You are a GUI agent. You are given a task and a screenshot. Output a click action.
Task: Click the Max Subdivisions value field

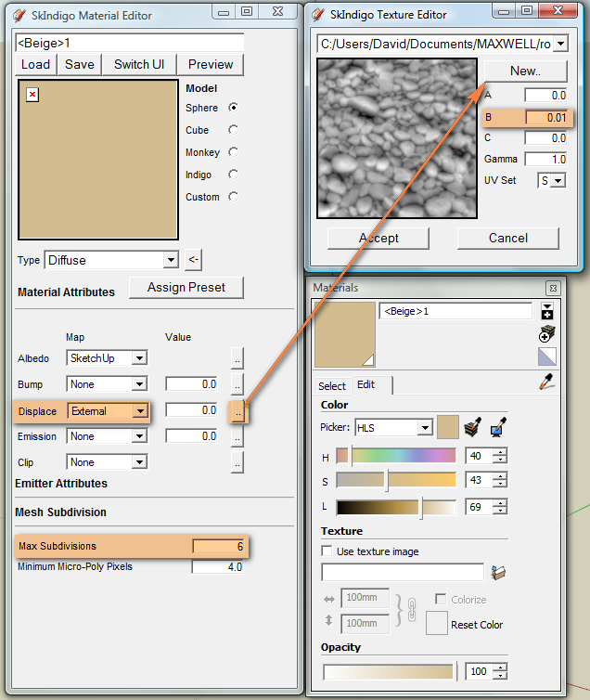tap(219, 546)
